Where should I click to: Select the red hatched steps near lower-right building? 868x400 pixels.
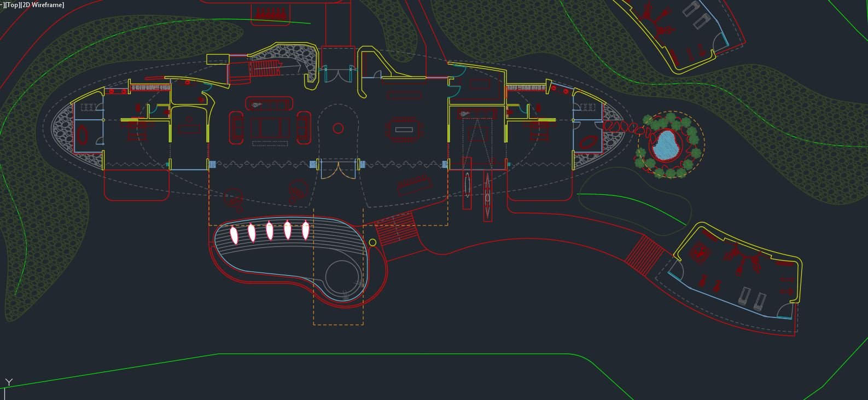(644, 255)
